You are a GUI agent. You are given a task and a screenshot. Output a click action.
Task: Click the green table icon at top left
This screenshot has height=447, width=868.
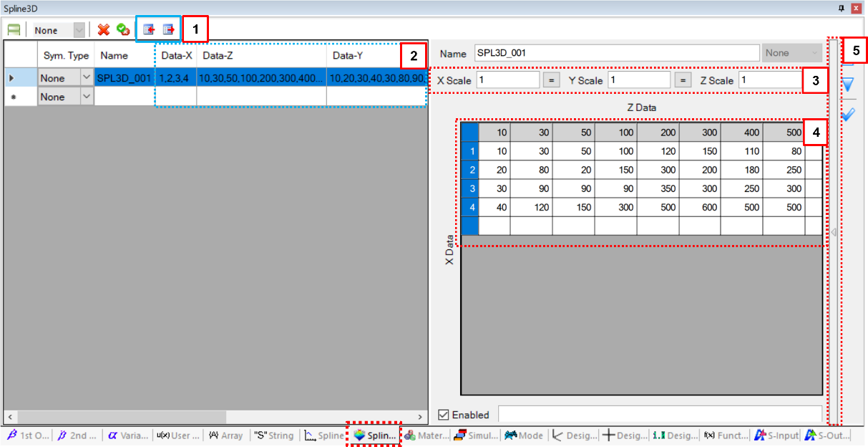14,29
